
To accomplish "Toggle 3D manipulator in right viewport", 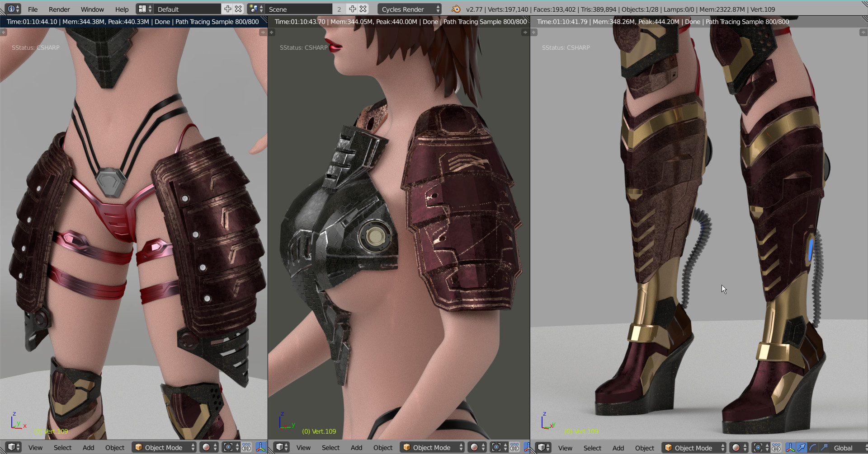I will pos(791,447).
